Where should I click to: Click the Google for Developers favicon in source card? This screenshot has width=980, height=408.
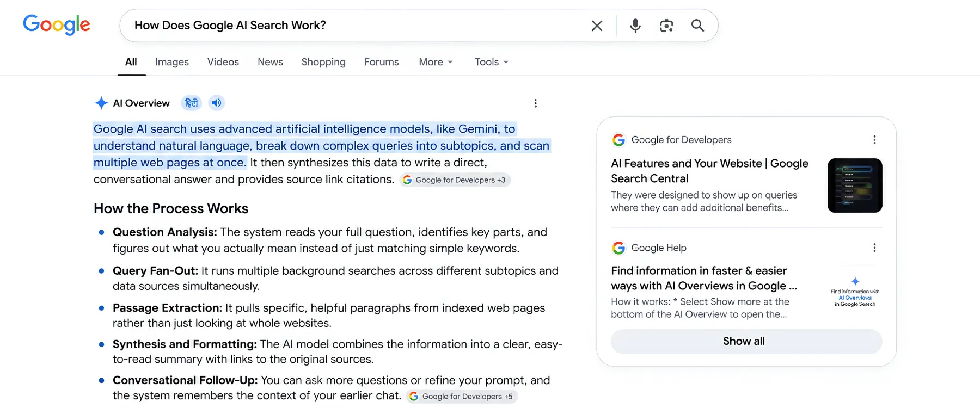(618, 140)
